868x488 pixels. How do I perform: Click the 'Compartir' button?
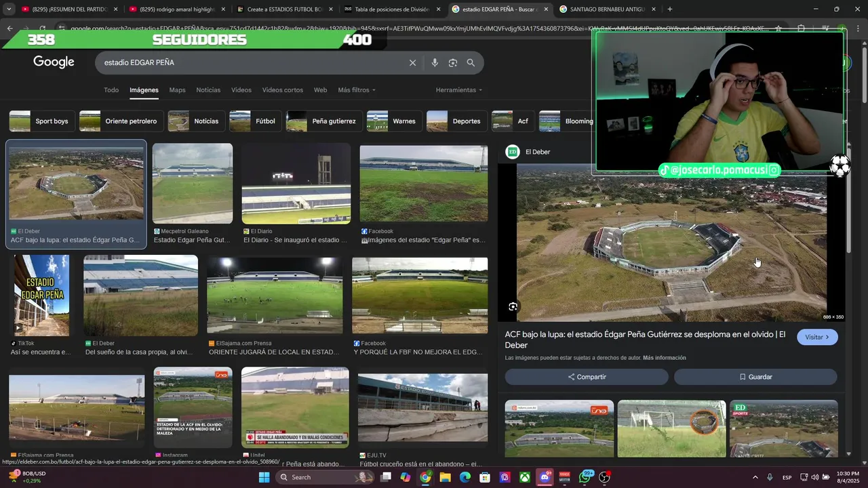pyautogui.click(x=587, y=377)
